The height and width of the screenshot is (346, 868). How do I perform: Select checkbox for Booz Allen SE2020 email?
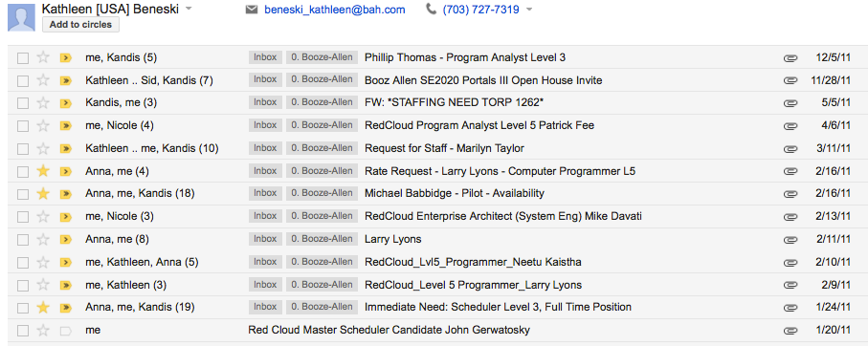(x=23, y=80)
